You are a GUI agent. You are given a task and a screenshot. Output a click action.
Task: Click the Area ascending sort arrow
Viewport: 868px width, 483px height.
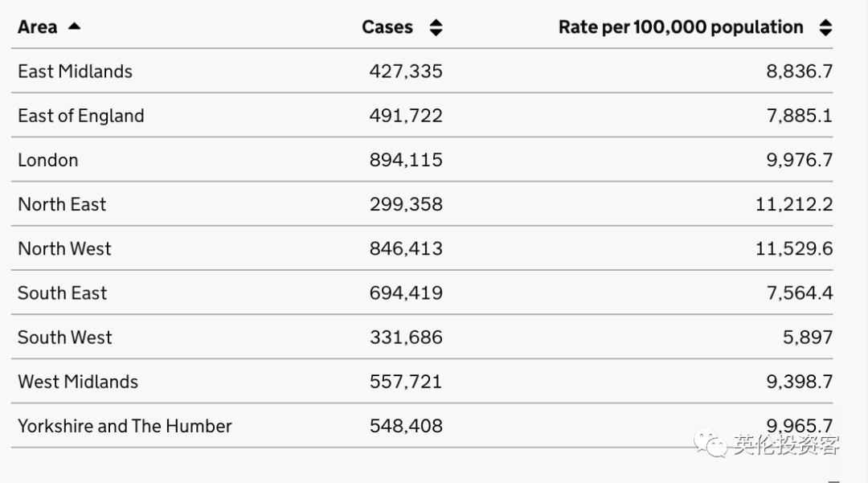click(75, 27)
